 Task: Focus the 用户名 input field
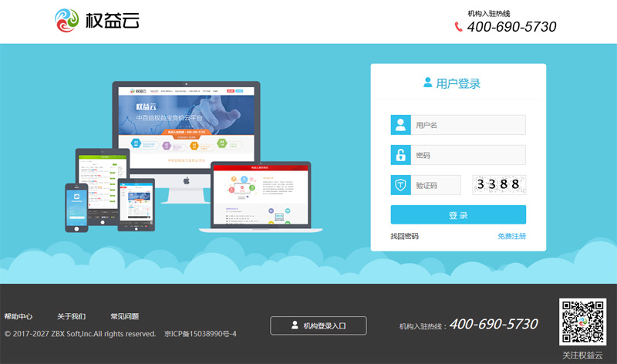(467, 125)
